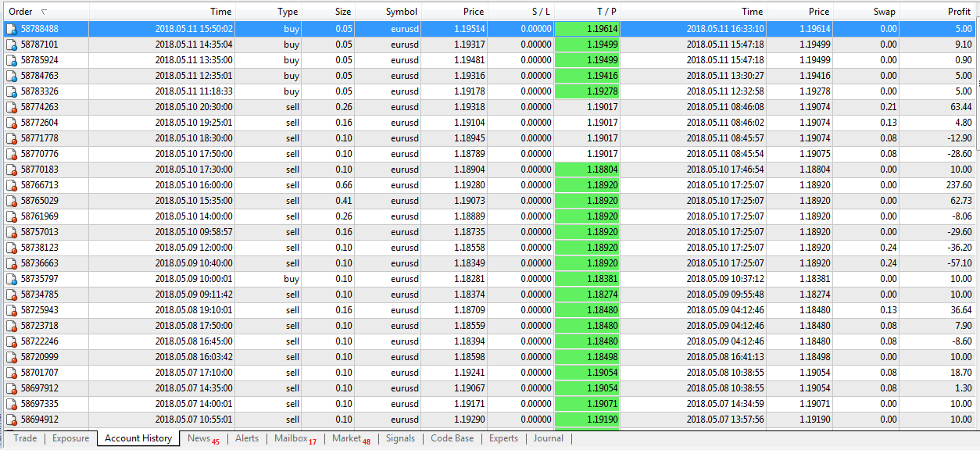The width and height of the screenshot is (980, 450).
Task: Click the sell order icon next to 58771778
Action: (x=12, y=138)
